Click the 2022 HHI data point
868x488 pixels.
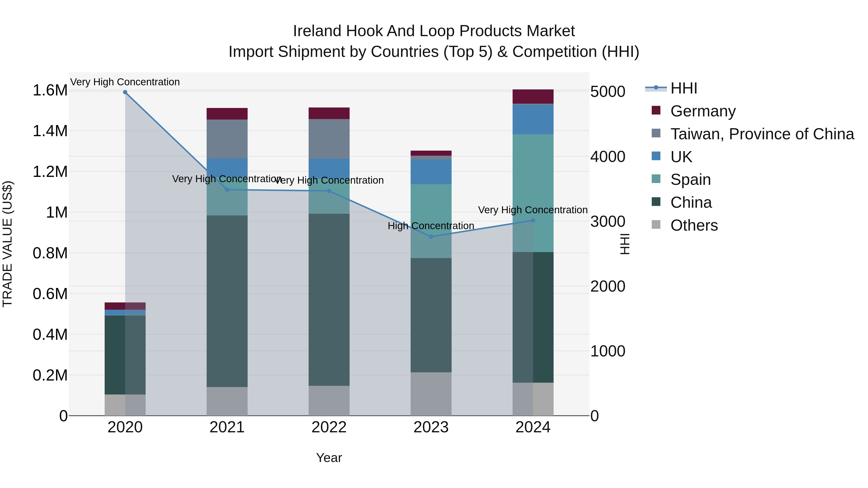click(x=329, y=191)
